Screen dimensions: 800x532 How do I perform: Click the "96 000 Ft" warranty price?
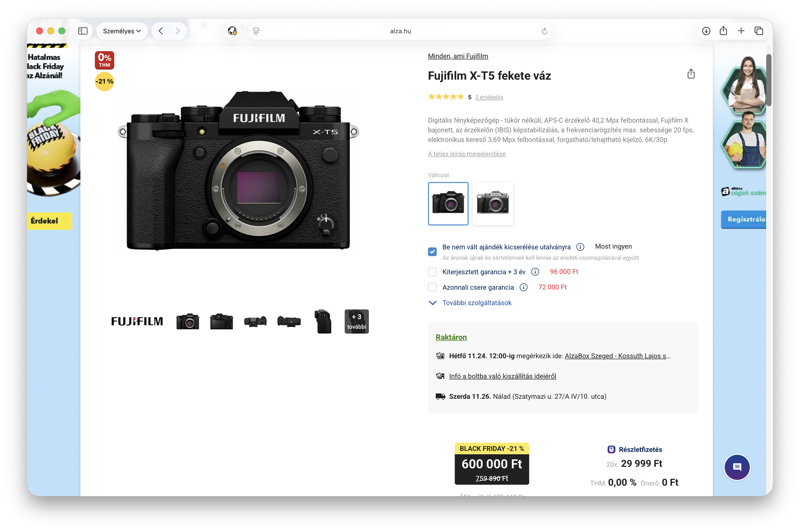pos(564,272)
